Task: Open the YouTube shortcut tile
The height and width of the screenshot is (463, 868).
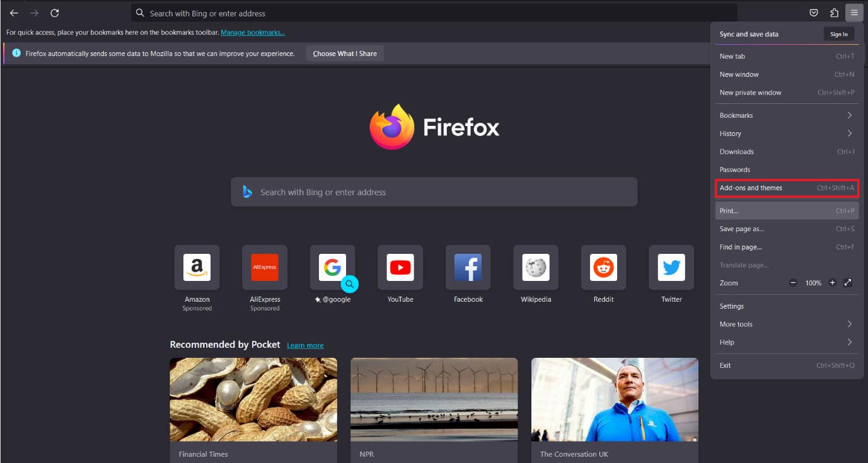Action: (400, 268)
